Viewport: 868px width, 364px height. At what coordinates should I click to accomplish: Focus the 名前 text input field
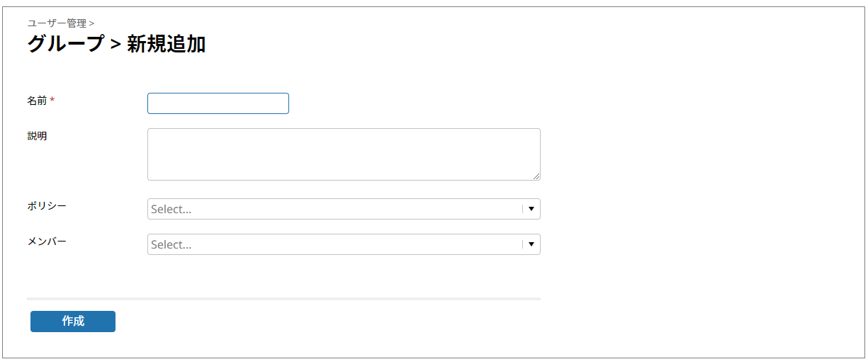point(218,103)
